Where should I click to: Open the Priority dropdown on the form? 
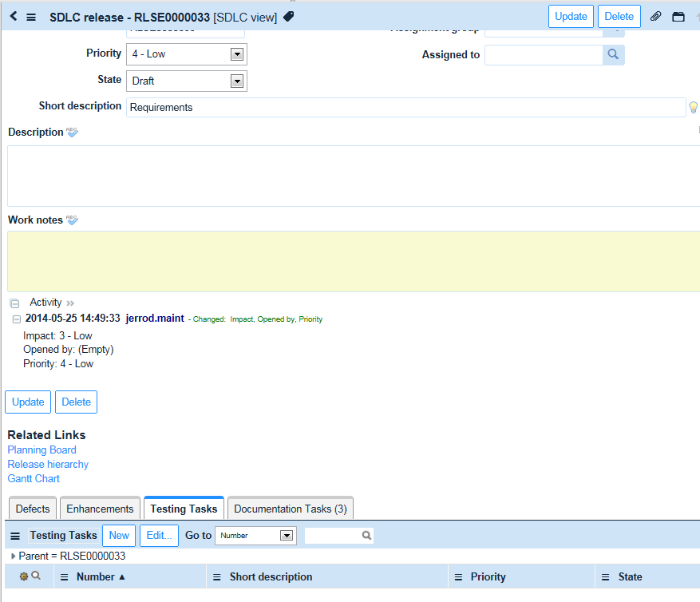pos(235,53)
